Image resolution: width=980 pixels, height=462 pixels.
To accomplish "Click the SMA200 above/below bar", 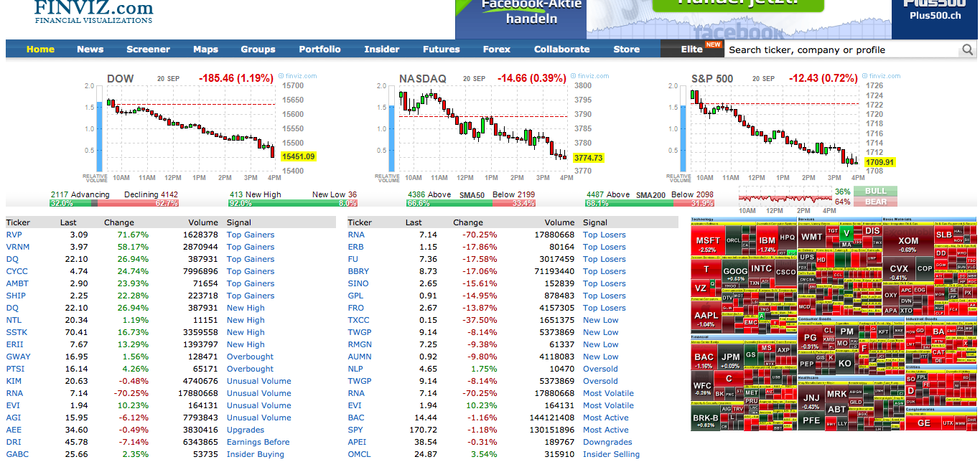I will (650, 204).
